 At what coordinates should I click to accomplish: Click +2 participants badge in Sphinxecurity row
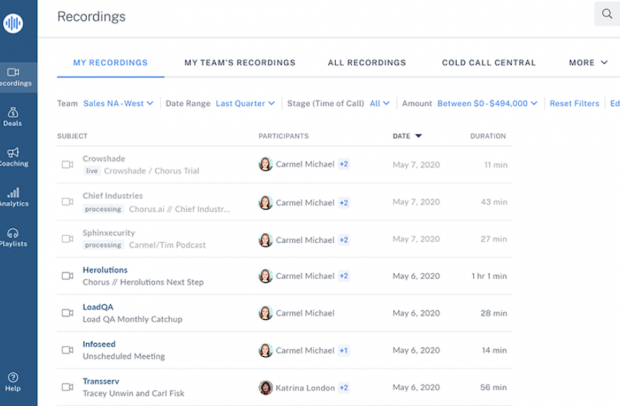(344, 240)
